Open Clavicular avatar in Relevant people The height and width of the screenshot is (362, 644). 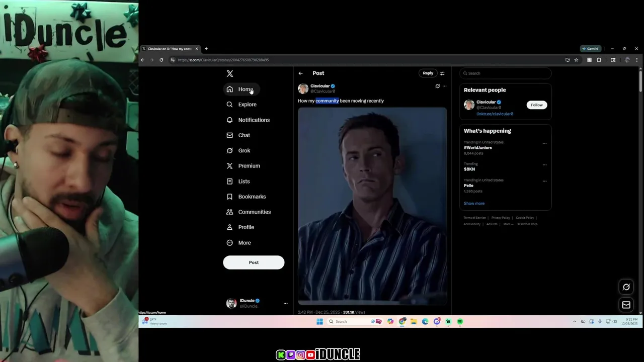tap(469, 105)
